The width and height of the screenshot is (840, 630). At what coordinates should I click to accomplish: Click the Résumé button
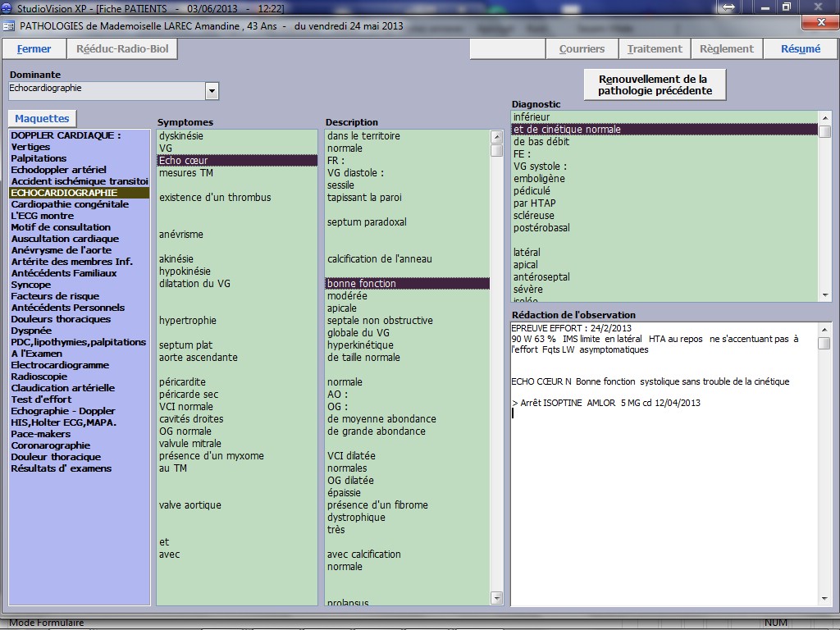coord(800,49)
